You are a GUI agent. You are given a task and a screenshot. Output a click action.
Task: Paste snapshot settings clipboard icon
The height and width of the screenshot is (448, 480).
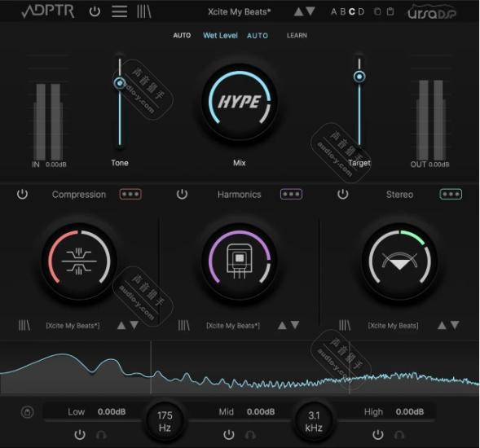pos(390,11)
